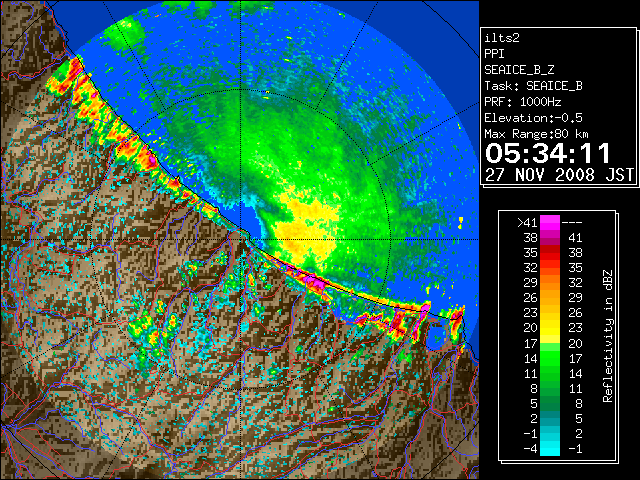Click the Elevation:-0.5 line
This screenshot has width=640, height=480.
point(533,118)
